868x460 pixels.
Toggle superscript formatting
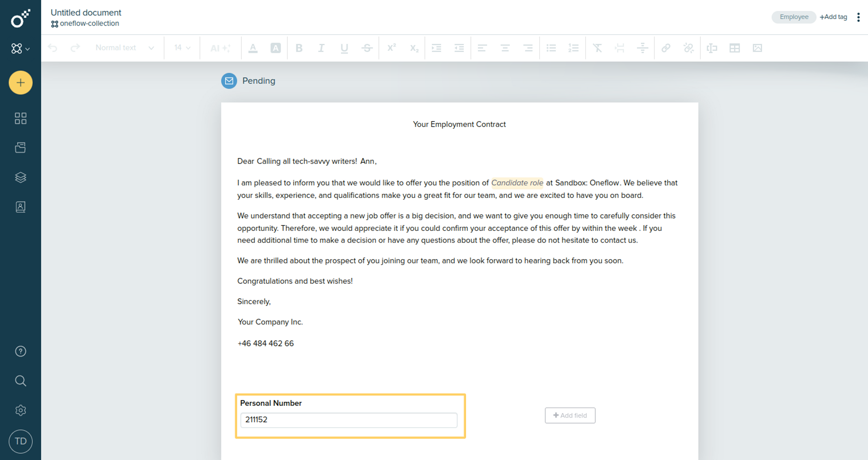click(x=391, y=48)
